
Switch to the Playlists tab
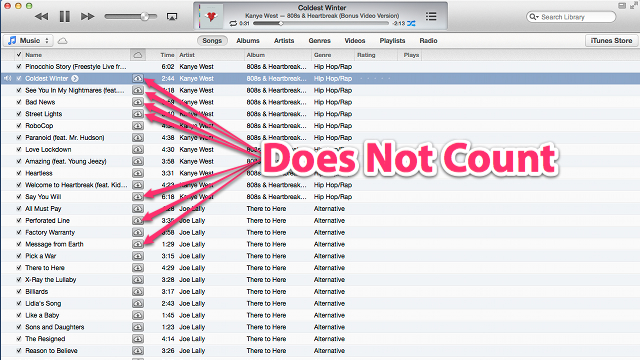pyautogui.click(x=392, y=41)
